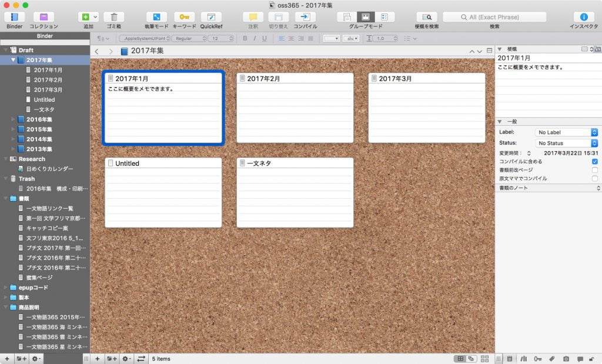The image size is (602, 364).
Task: Click the ゴミ箱 trash toolbar icon
Action: [x=114, y=17]
